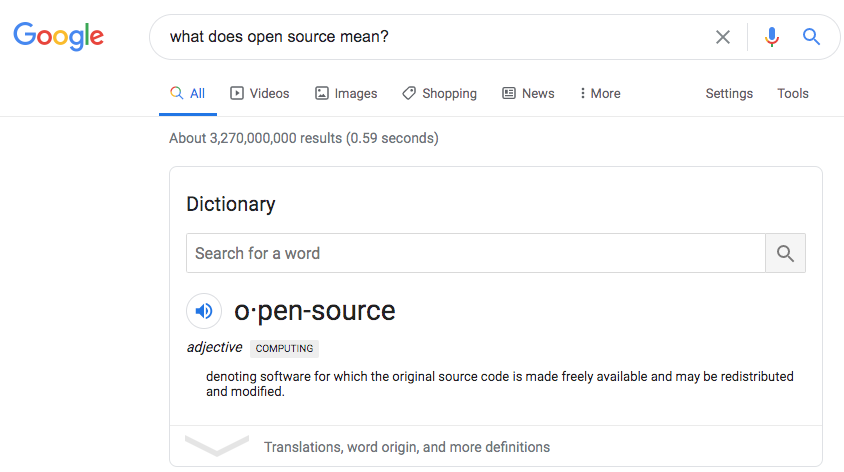Viewport: 844px width, 472px height.
Task: Switch to the News tab
Action: point(528,93)
